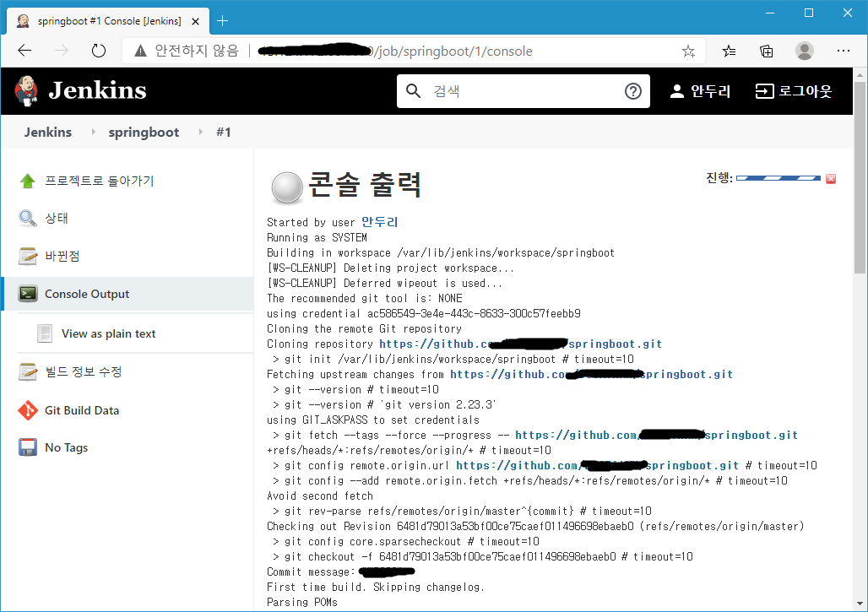This screenshot has width=868, height=612.
Task: Open the browser settings ellipsis menu
Action: pos(843,51)
